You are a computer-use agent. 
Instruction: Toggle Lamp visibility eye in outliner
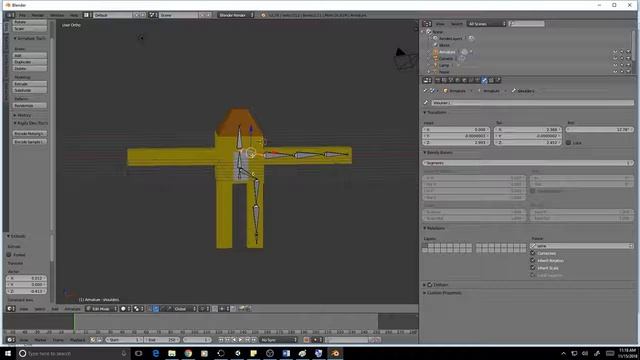(x=615, y=65)
